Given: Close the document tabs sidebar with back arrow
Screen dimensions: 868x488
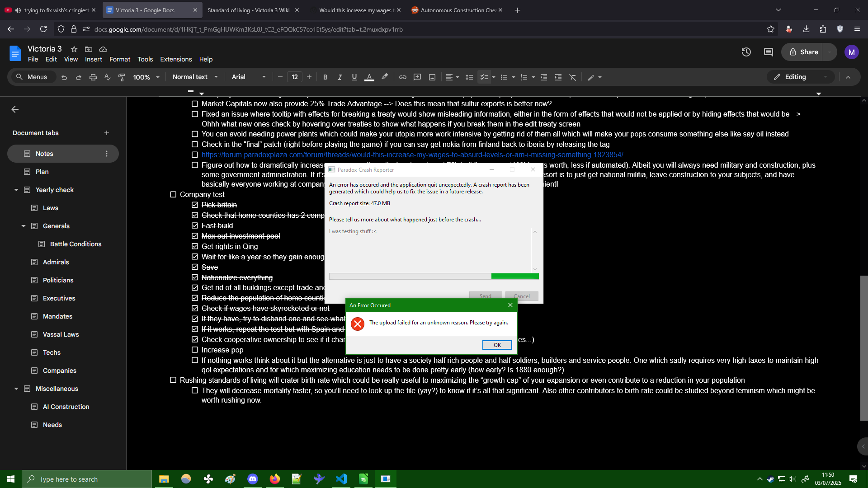Looking at the screenshot, I should [x=15, y=109].
